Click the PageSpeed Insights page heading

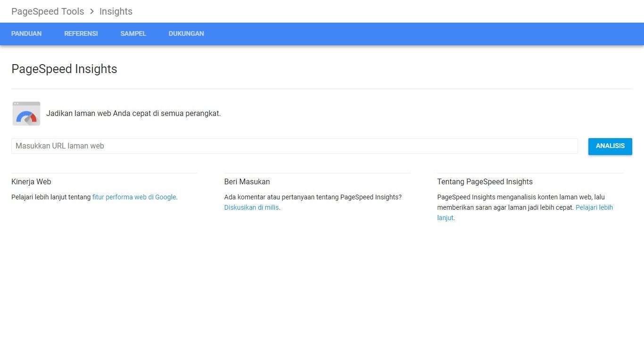click(x=64, y=69)
